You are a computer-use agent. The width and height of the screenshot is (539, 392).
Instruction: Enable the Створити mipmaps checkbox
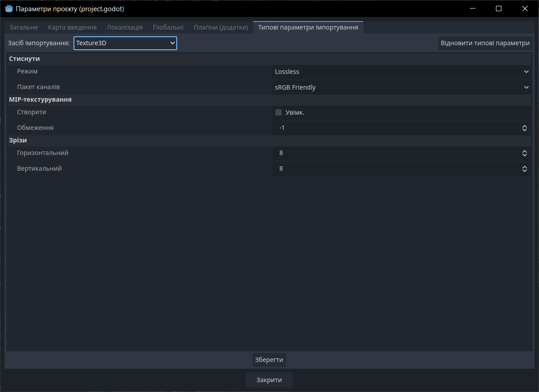278,112
